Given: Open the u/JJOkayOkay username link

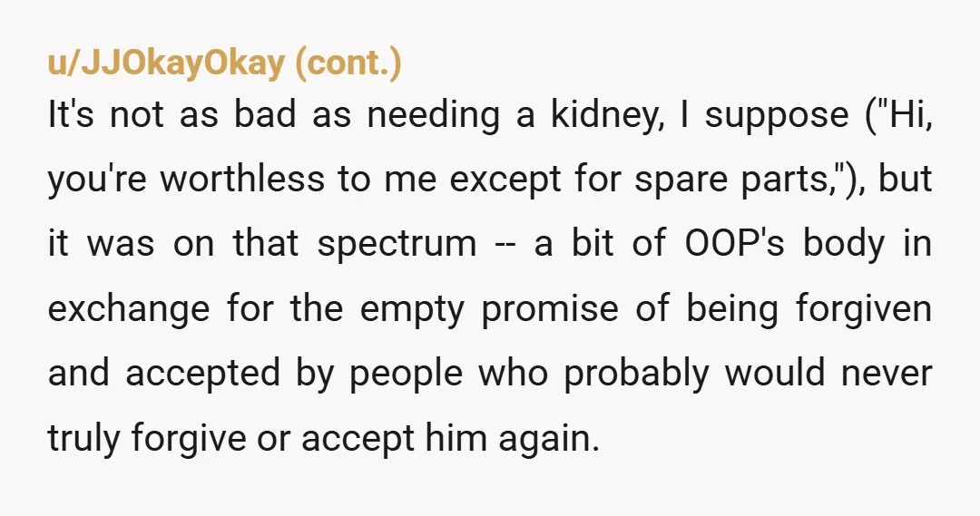Looking at the screenshot, I should click(x=166, y=63).
